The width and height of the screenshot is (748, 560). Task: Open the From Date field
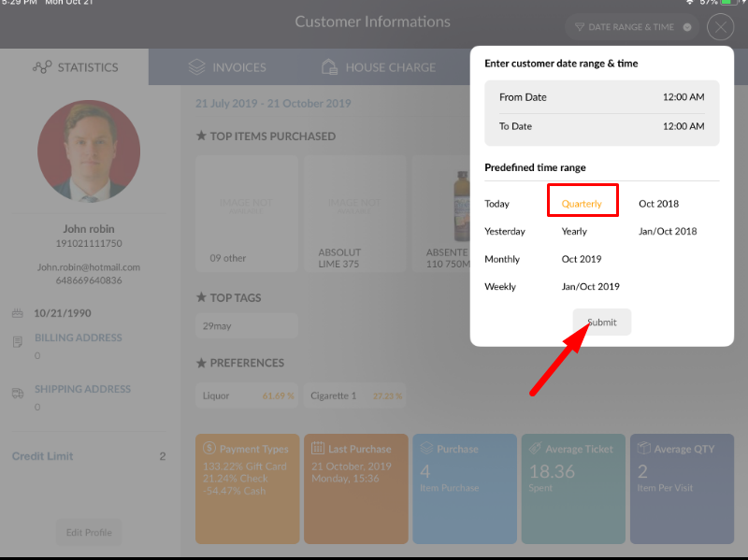coord(601,97)
